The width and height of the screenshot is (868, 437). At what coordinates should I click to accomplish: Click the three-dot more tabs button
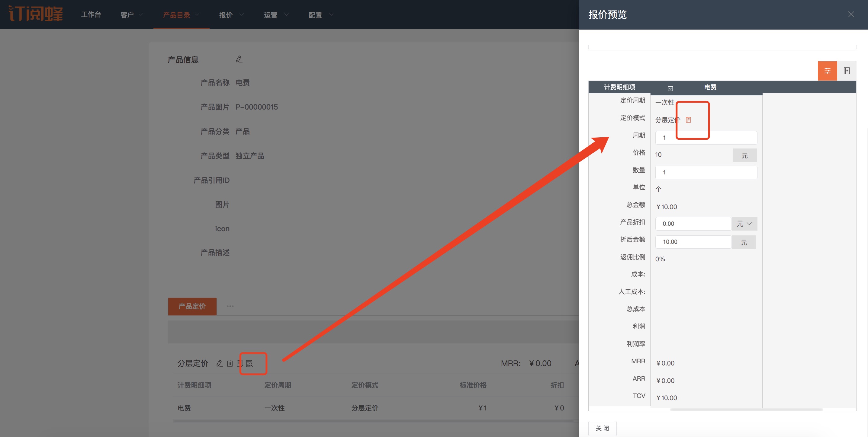[230, 306]
